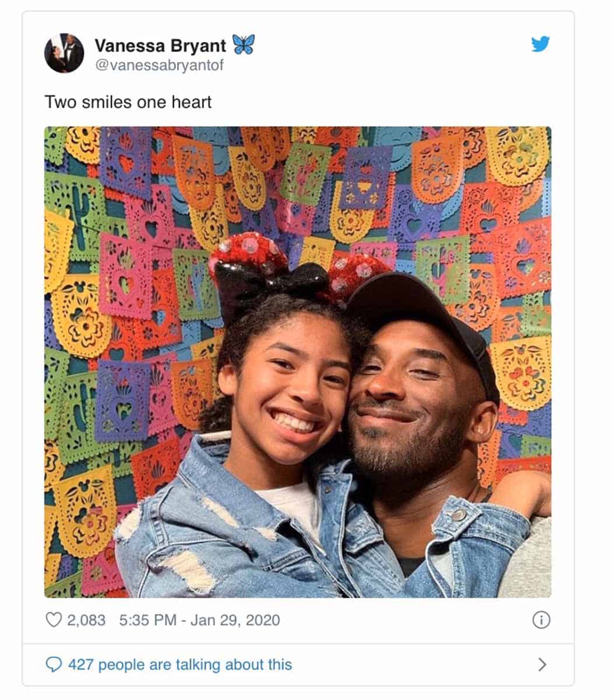
Task: Open the tweet info circle icon
Action: [x=541, y=619]
